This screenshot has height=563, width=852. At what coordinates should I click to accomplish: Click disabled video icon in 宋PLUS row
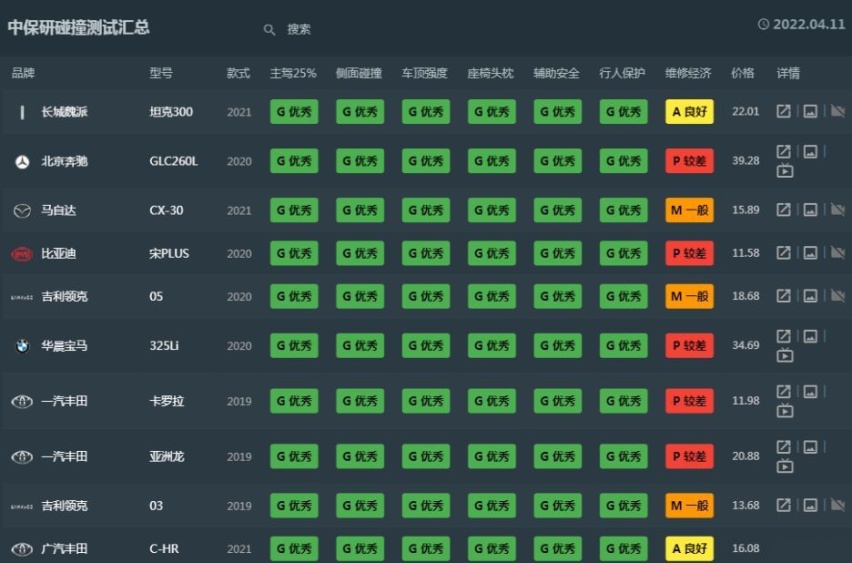point(837,252)
